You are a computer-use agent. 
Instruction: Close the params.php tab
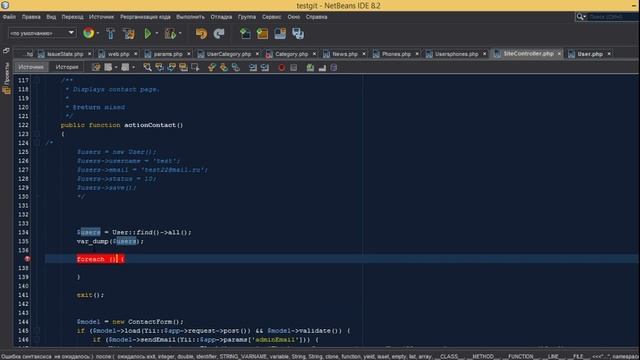click(189, 54)
